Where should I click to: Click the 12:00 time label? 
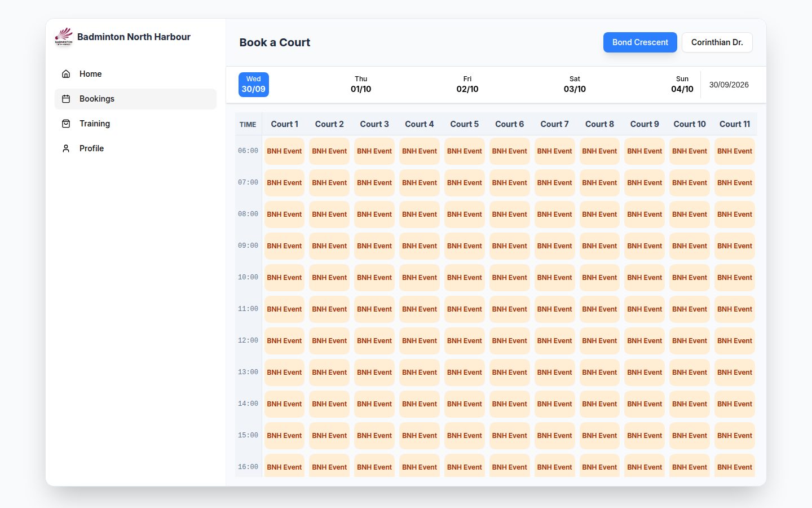[248, 341]
